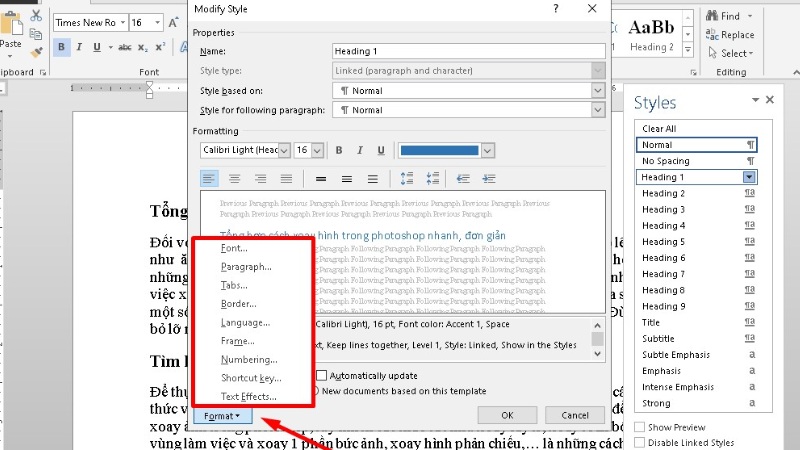
Task: Expand the Style based on dropdown
Action: coord(598,91)
